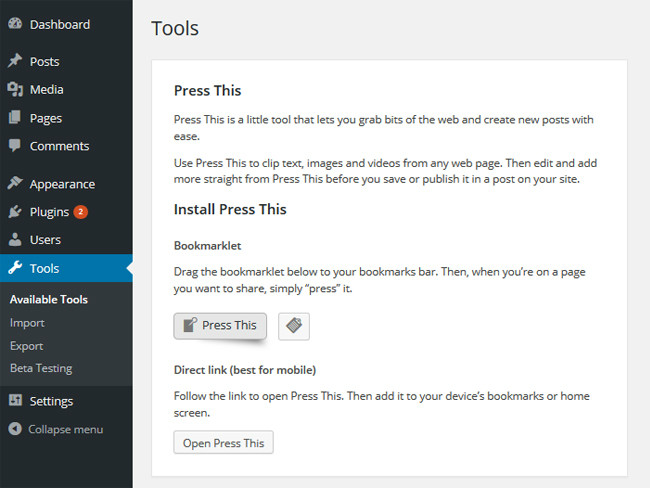Click the Posts pushpin icon
The image size is (650, 488).
tap(15, 61)
